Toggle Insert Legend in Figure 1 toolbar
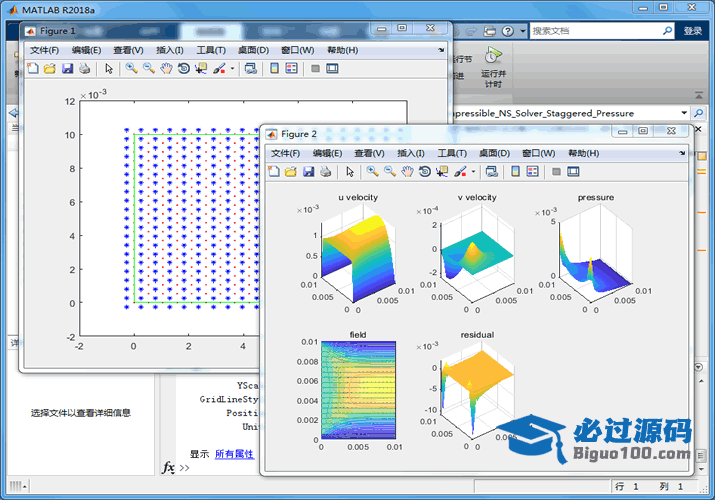715x500 pixels. tap(291, 68)
